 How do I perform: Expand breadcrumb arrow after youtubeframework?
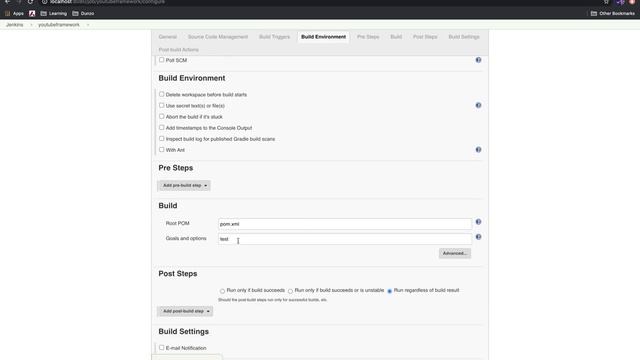pyautogui.click(x=87, y=25)
